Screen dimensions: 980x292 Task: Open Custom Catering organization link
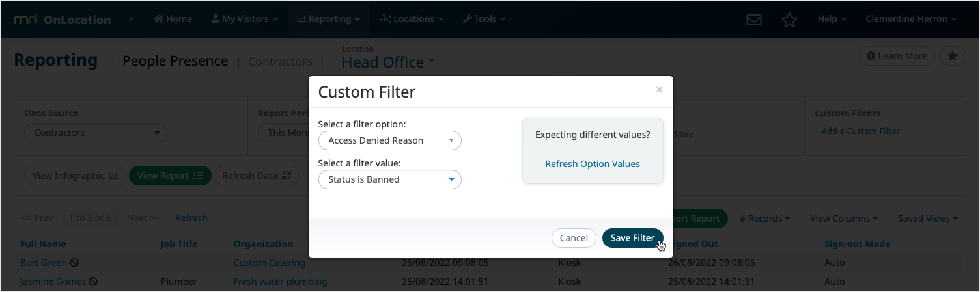(x=270, y=263)
